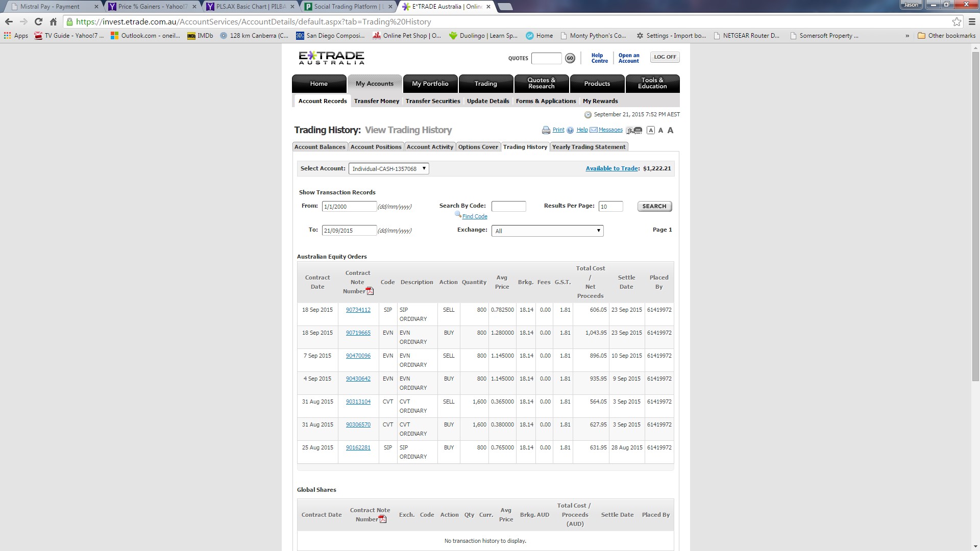Expand hidden bookmarks chevron
The image size is (980, 551).
pos(907,36)
